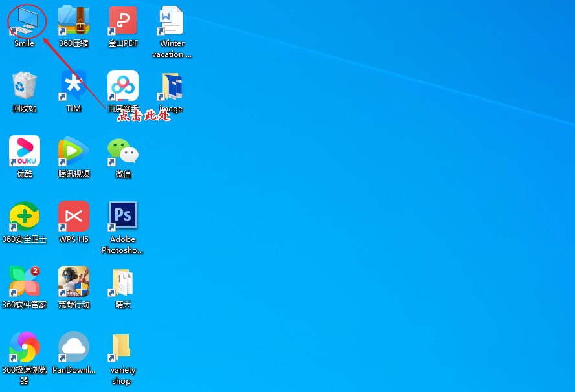Select the 腾讯视频 icon

point(74,151)
